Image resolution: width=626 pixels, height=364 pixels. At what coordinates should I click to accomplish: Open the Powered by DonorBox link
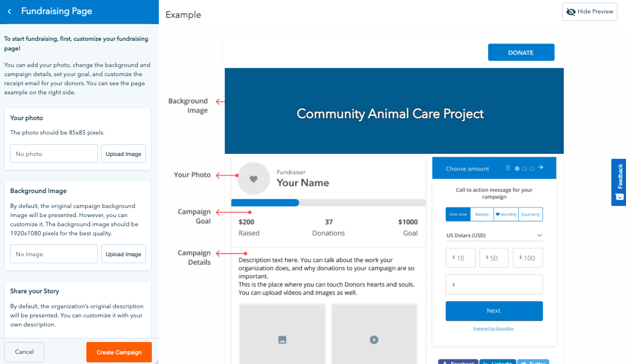pos(493,329)
